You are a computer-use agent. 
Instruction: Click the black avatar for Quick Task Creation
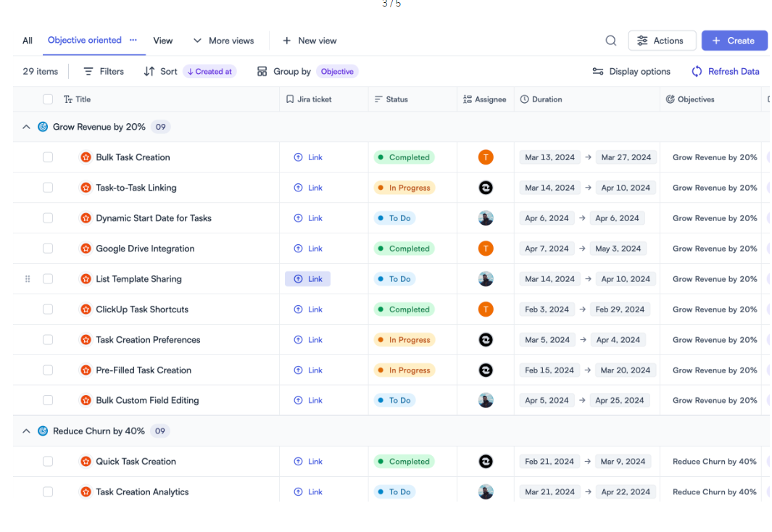(x=486, y=462)
